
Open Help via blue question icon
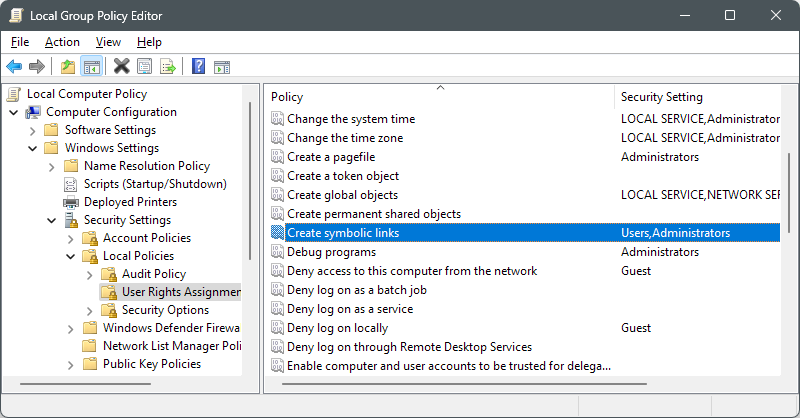198,66
